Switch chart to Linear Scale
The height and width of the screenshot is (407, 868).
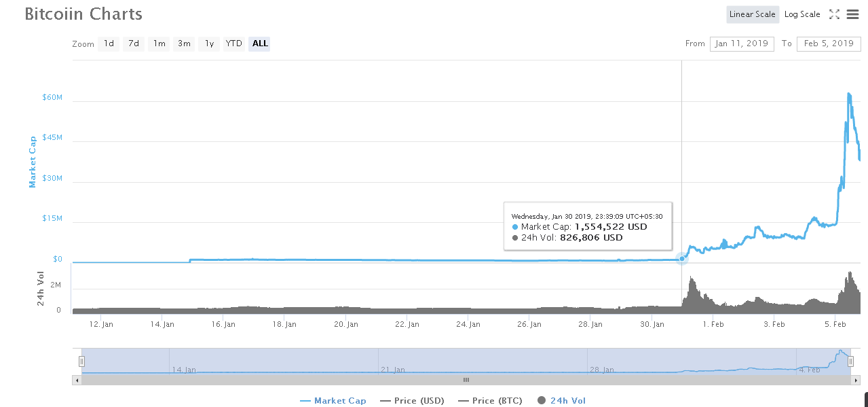pyautogui.click(x=752, y=14)
